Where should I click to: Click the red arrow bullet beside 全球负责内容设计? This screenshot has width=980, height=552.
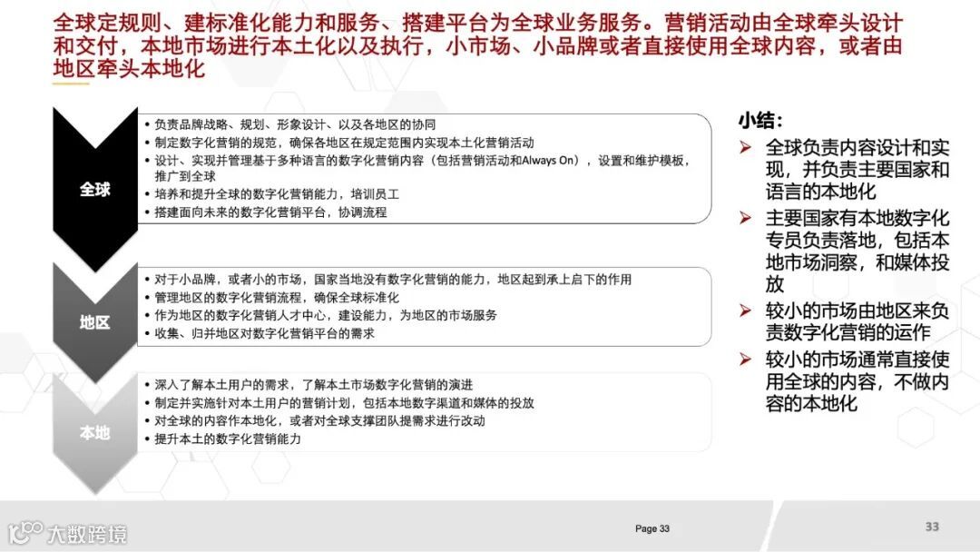745,148
